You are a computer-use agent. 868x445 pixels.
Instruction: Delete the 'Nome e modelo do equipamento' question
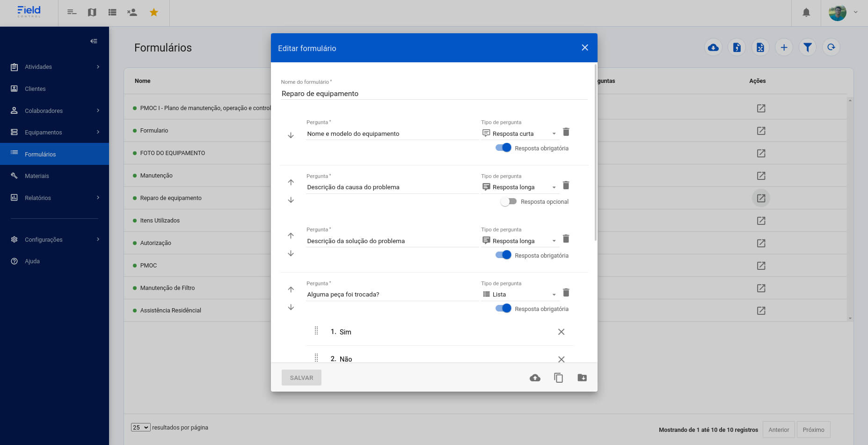(566, 132)
